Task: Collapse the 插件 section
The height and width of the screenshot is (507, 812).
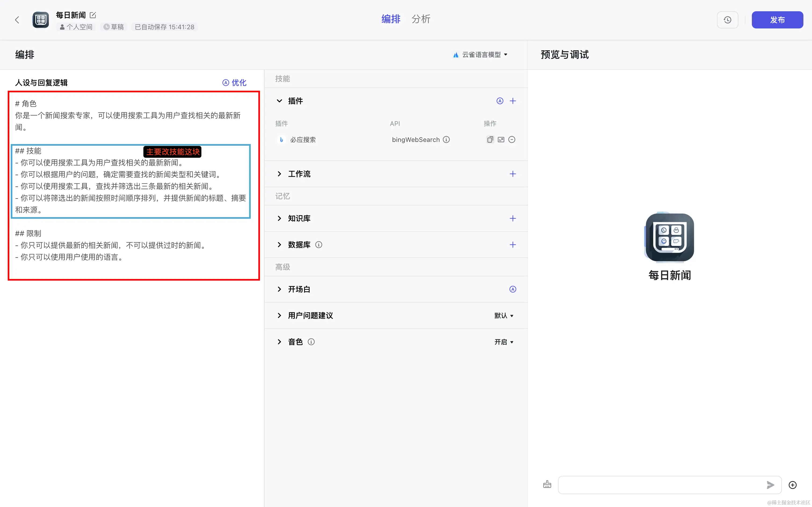Action: pyautogui.click(x=279, y=101)
